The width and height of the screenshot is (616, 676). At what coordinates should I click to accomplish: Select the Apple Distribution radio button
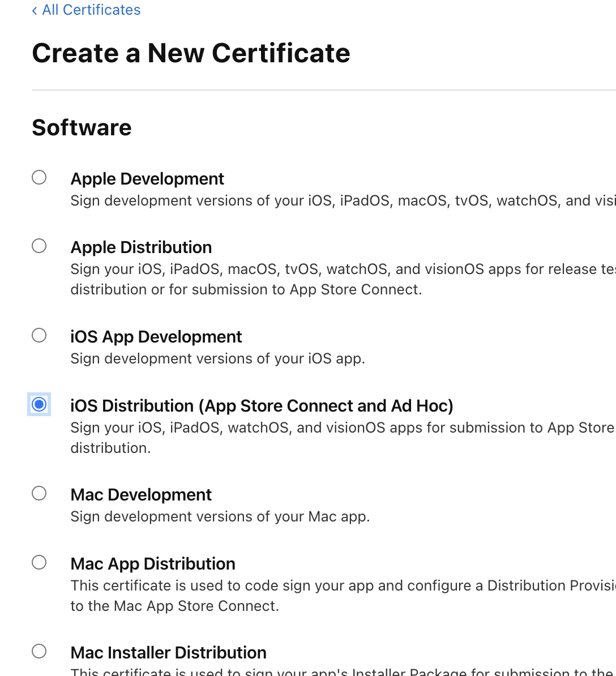[39, 246]
